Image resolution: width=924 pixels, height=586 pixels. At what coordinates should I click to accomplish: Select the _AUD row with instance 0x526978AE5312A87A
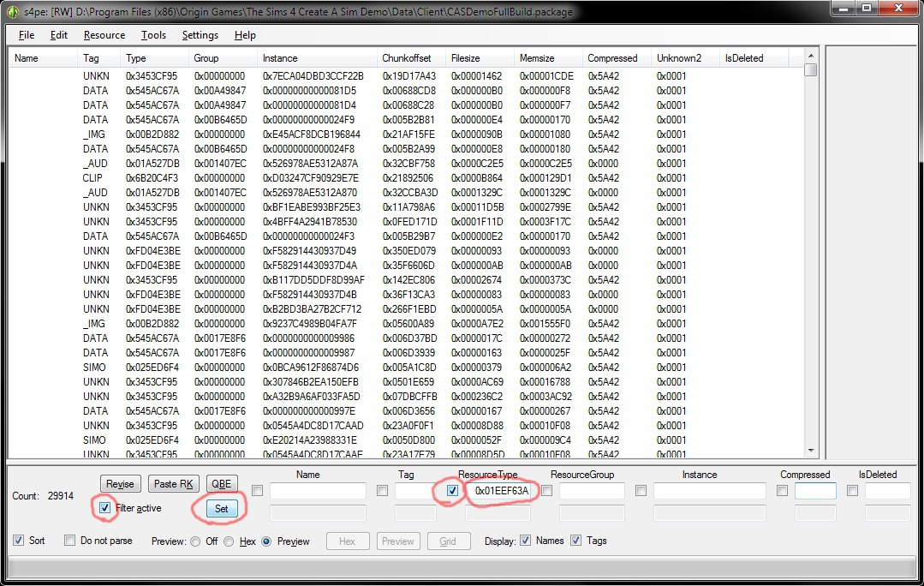[407, 164]
